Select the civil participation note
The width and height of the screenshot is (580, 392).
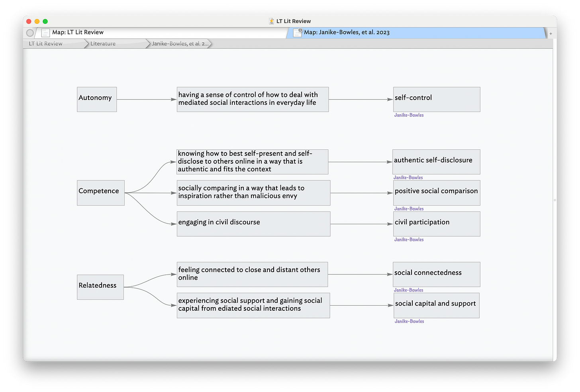pyautogui.click(x=437, y=224)
